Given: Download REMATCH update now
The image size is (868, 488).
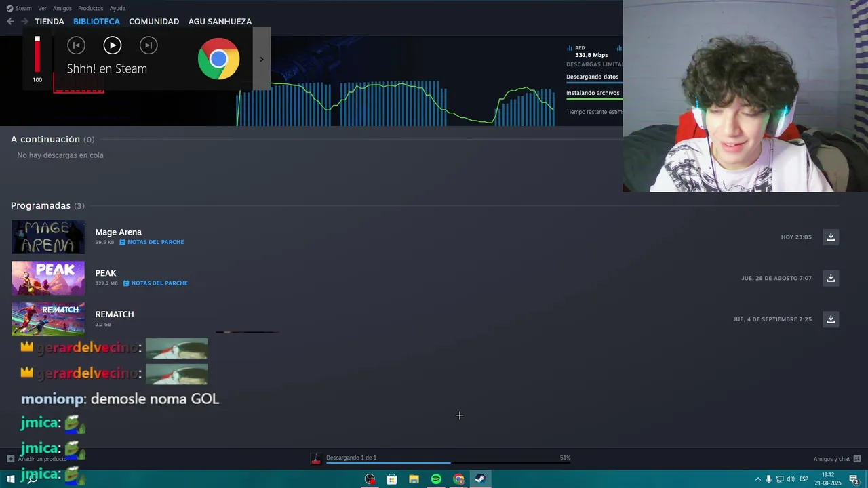Looking at the screenshot, I should [x=831, y=319].
